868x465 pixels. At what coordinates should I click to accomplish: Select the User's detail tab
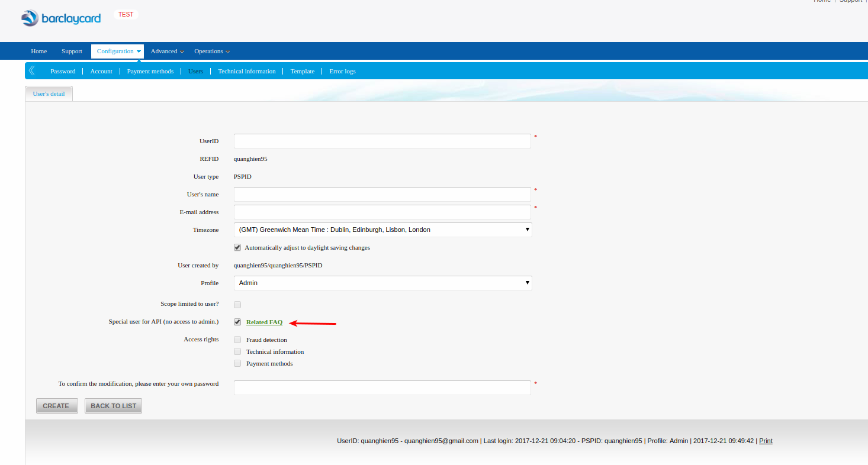[49, 93]
